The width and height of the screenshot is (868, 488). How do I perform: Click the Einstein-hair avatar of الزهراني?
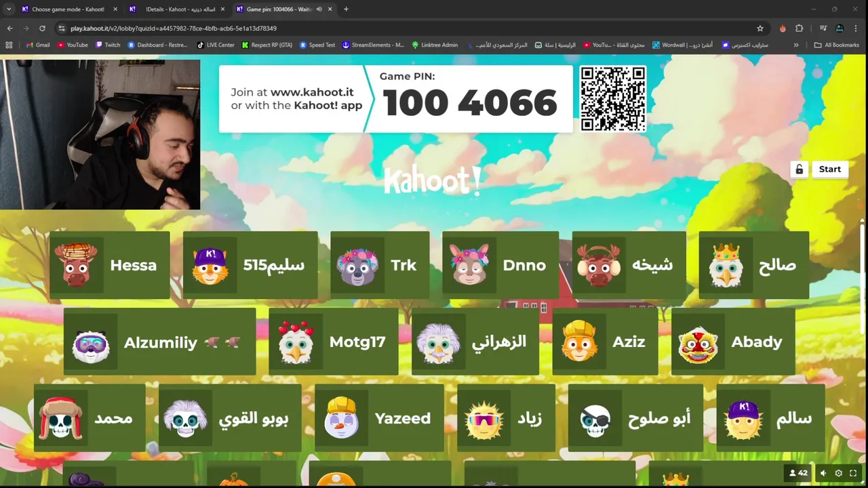click(439, 342)
